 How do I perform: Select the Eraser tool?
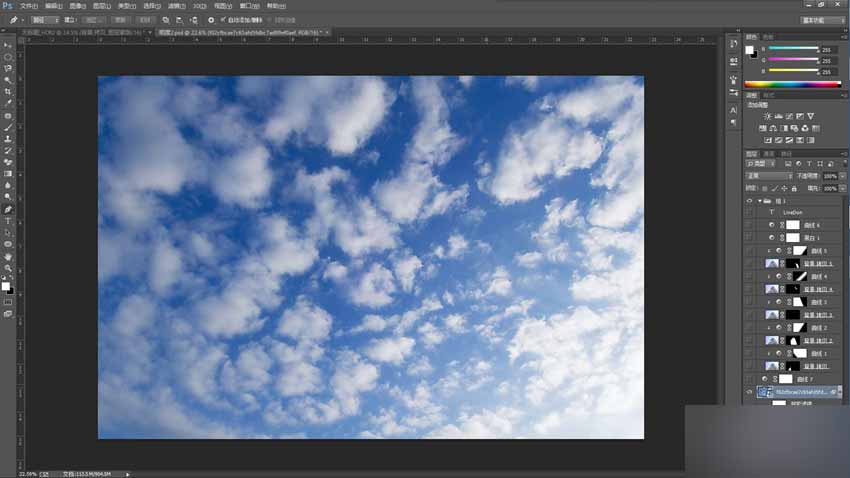click(x=8, y=162)
